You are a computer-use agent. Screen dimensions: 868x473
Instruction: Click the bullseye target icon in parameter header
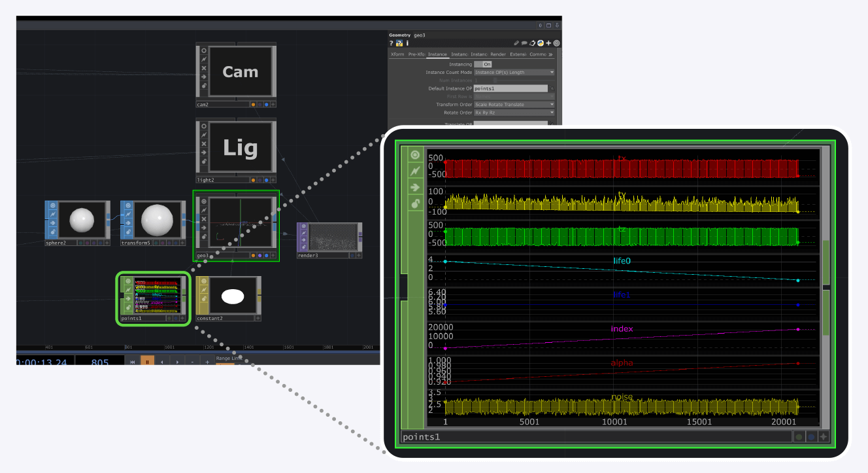click(x=556, y=43)
